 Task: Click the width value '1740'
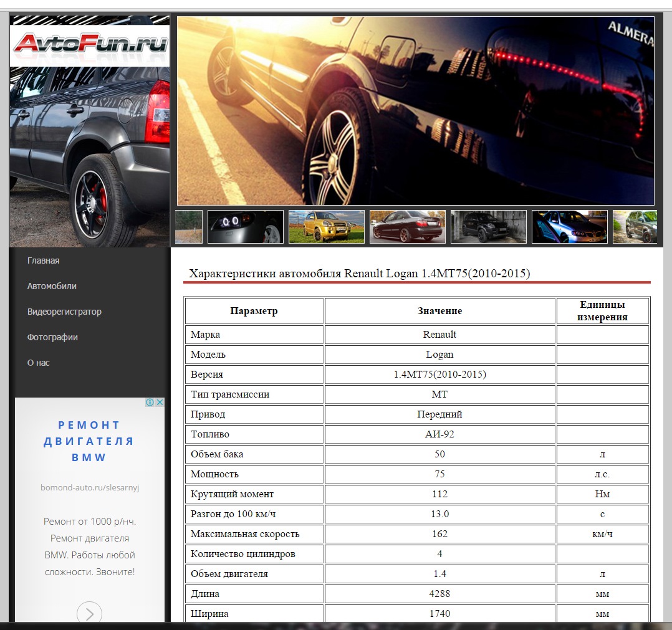coord(439,613)
